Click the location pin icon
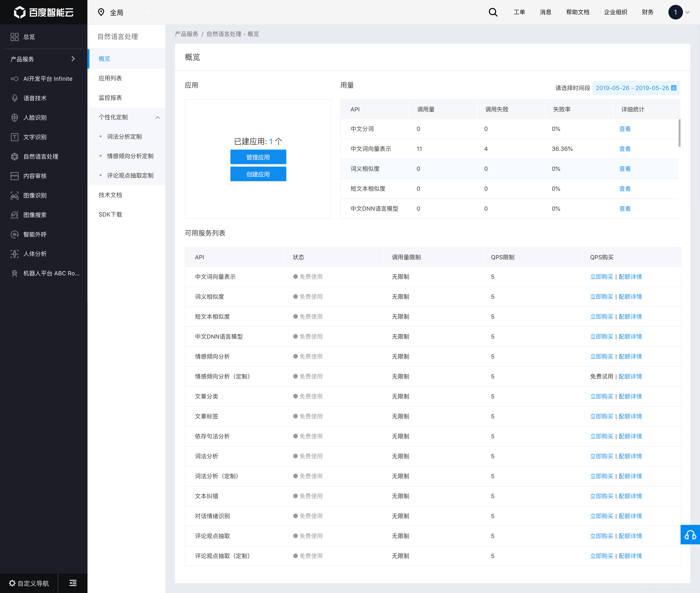Image resolution: width=700 pixels, height=593 pixels. [x=101, y=12]
